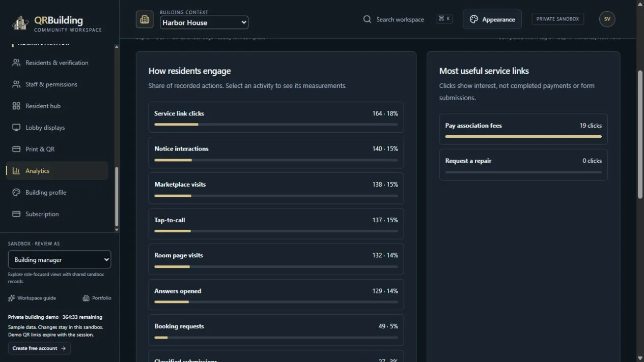Click the "Most useful service links" heading
The width and height of the screenshot is (644, 362).
pyautogui.click(x=484, y=71)
